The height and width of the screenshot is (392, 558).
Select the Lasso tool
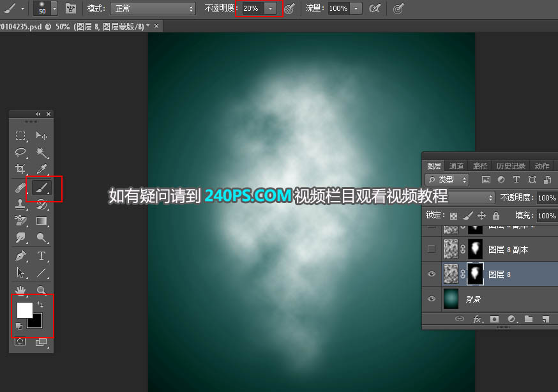(x=20, y=153)
